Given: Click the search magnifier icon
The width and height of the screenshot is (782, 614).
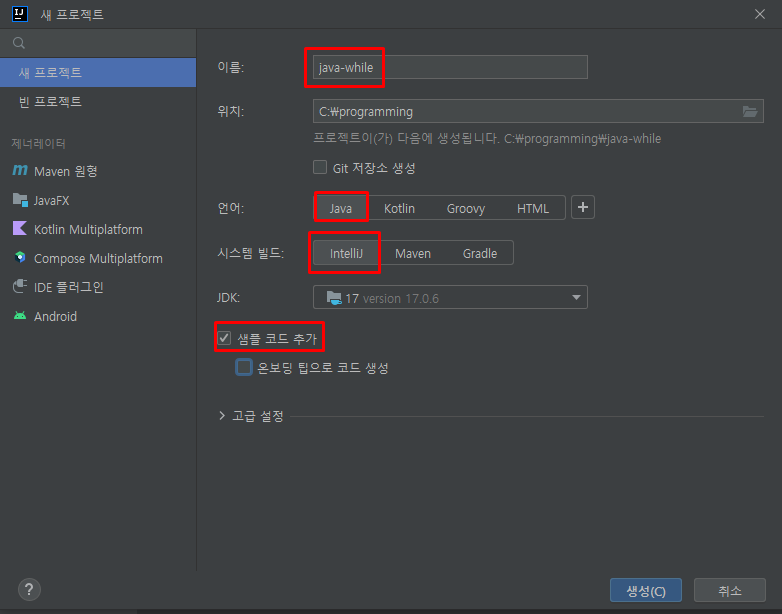Looking at the screenshot, I should coord(19,43).
